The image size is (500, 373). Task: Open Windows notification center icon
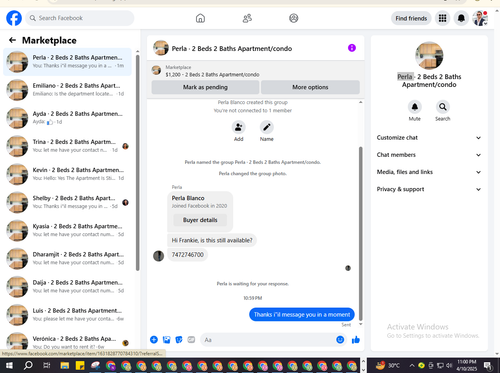pyautogui.click(x=488, y=365)
